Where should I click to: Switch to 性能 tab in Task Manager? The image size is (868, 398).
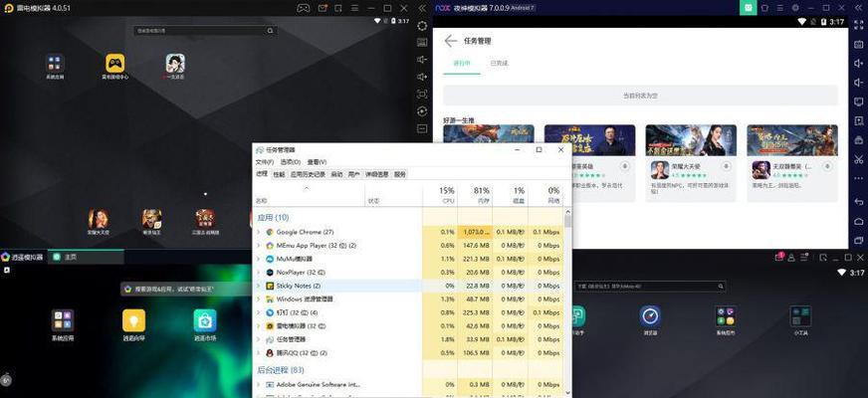(279, 174)
